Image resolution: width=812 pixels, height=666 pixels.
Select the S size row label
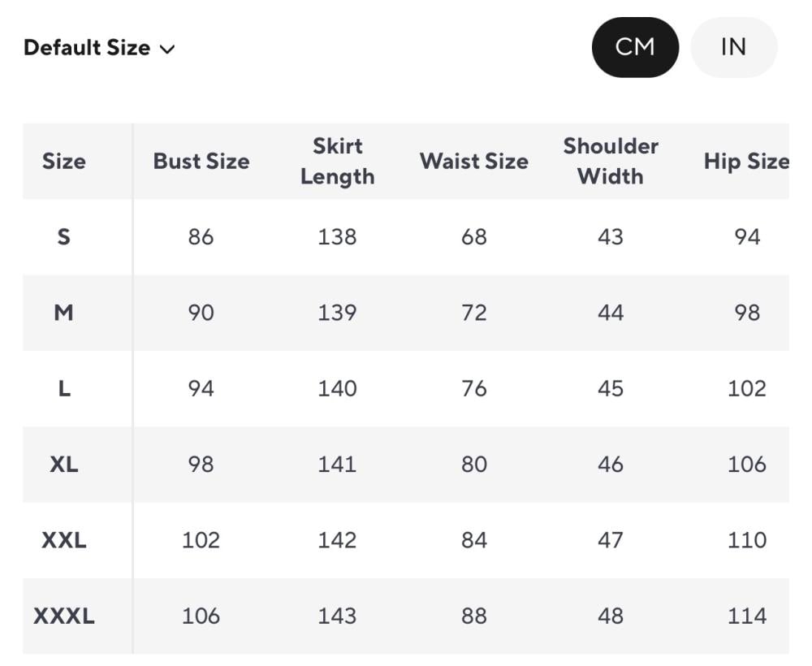pos(64,236)
